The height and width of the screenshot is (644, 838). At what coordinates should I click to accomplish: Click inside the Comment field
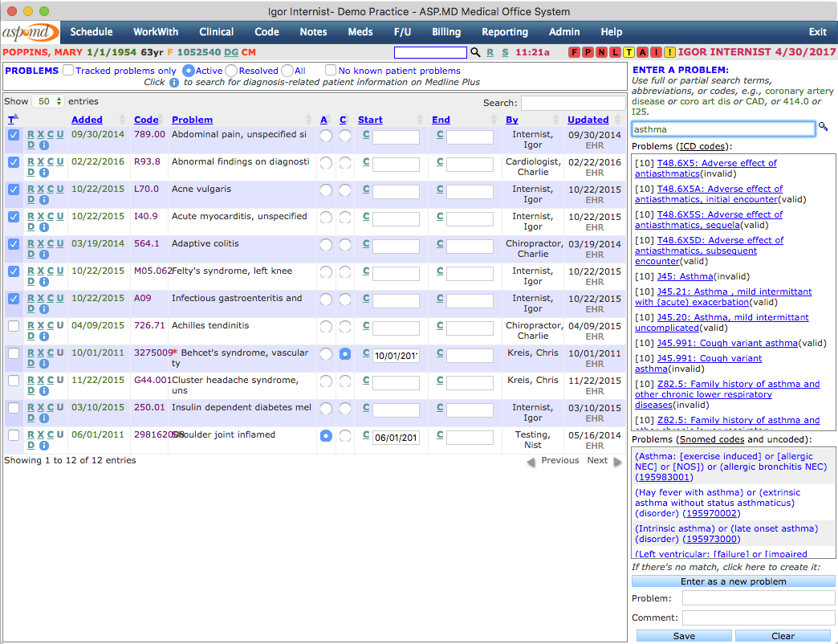[x=758, y=618]
